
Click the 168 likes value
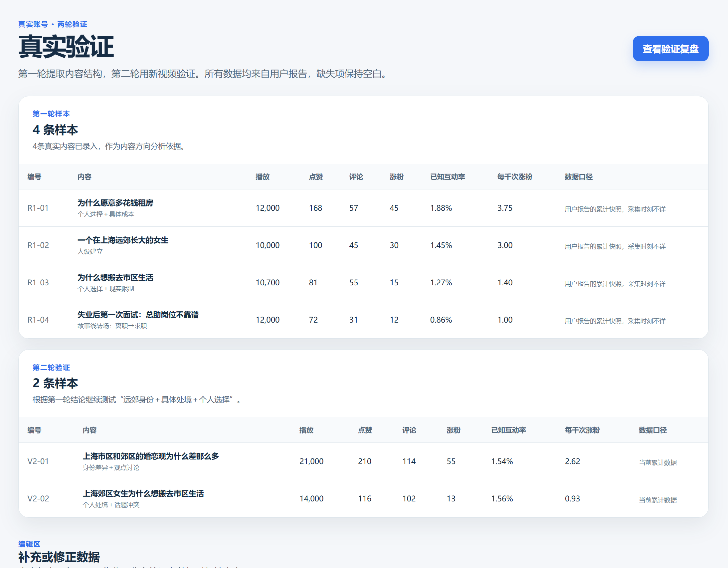point(315,208)
